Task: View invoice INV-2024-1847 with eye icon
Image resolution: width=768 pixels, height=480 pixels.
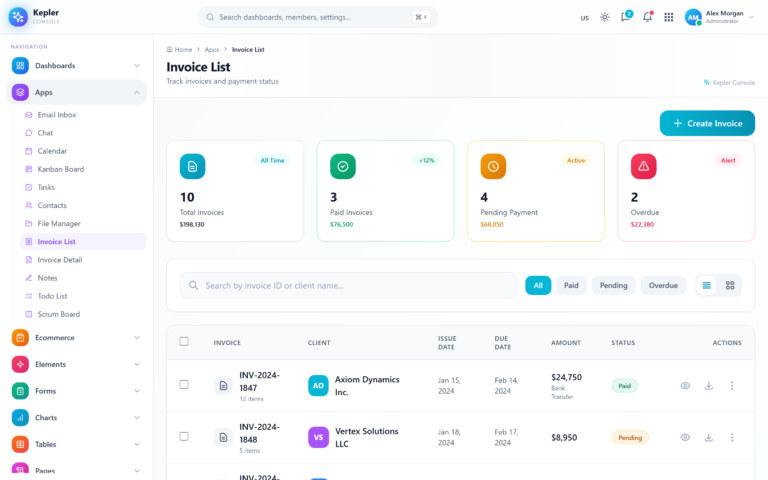Action: pos(685,385)
